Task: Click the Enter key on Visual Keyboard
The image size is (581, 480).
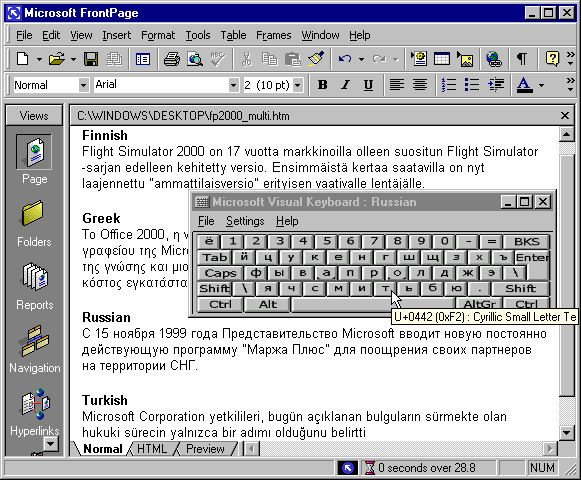Action: [x=532, y=257]
